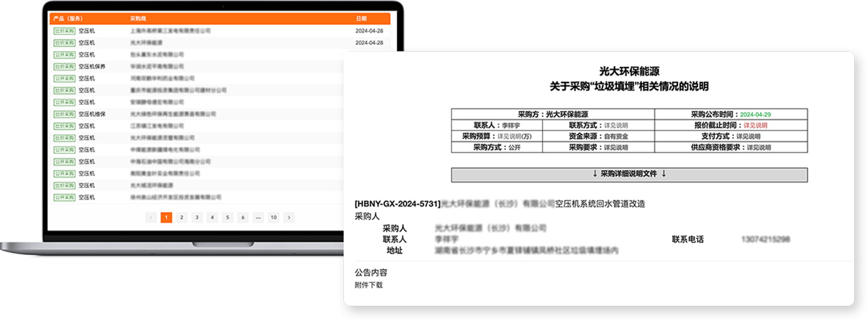Click the 比价采购 tag beside 空压机保养
Screen dimensions: 868x321
65,67
